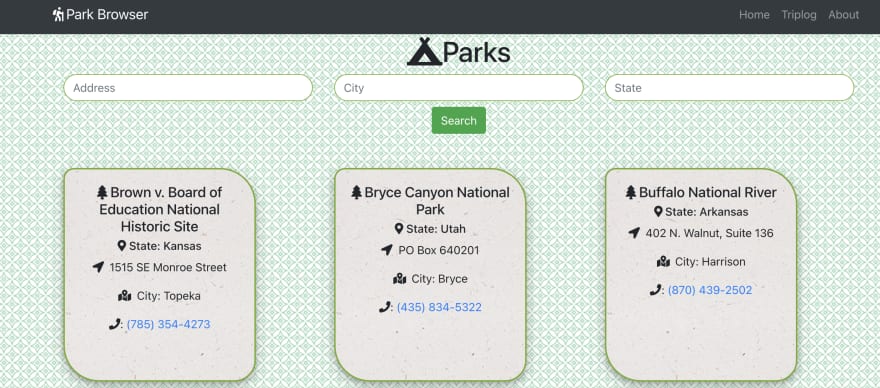880x388 pixels.
Task: Focus the State search field
Action: [729, 88]
